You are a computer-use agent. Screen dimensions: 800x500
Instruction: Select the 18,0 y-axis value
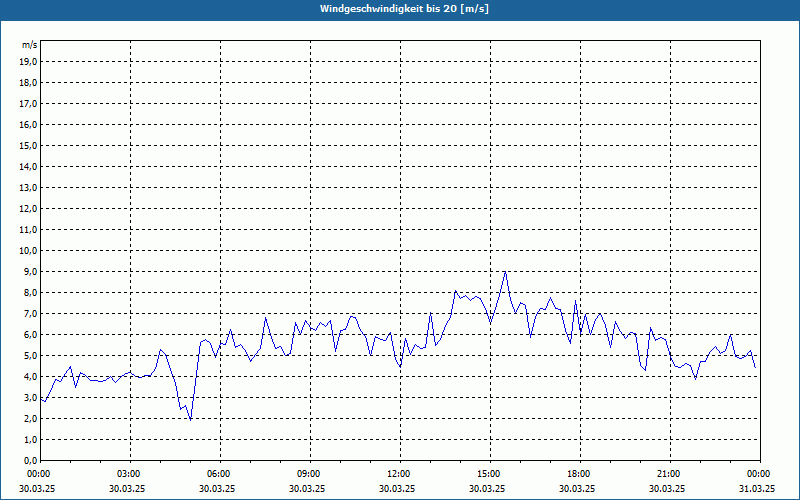pos(28,83)
